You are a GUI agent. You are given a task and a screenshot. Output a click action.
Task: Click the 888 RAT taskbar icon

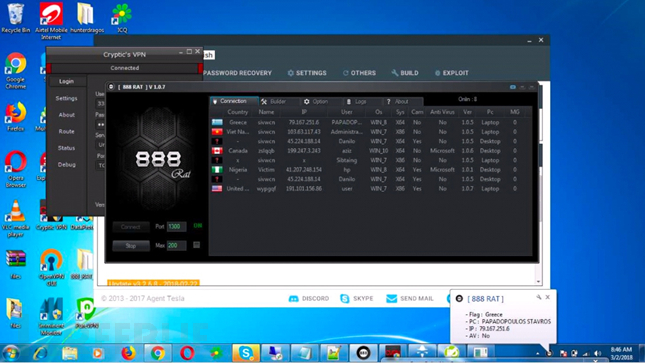click(363, 353)
